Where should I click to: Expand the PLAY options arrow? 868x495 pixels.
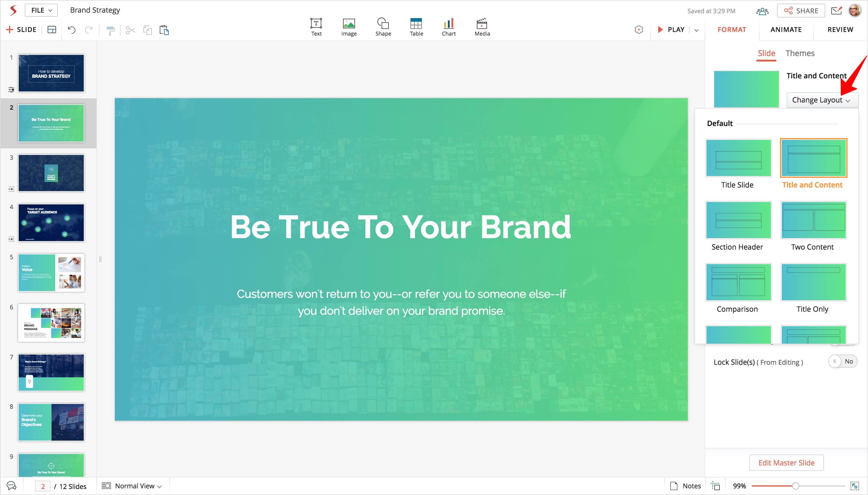[697, 30]
